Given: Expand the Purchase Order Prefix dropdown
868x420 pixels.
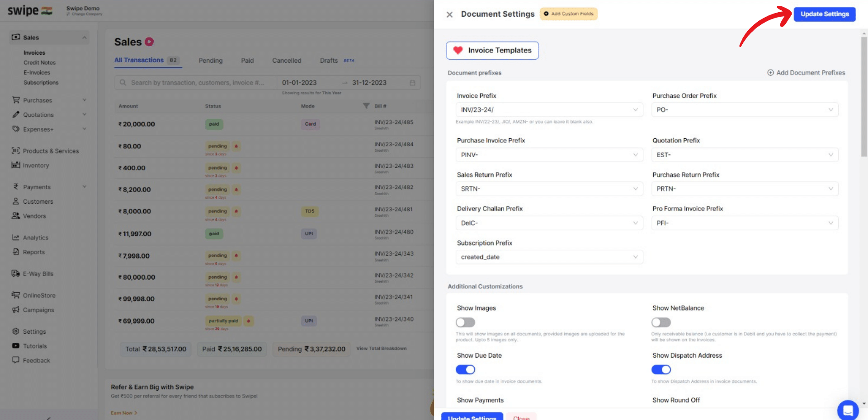Looking at the screenshot, I should coord(745,110).
